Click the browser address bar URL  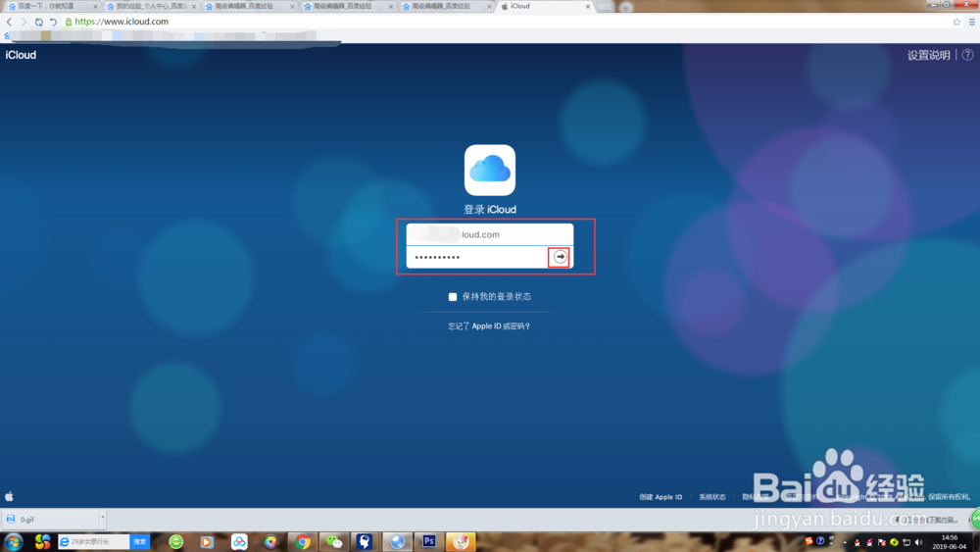click(122, 22)
